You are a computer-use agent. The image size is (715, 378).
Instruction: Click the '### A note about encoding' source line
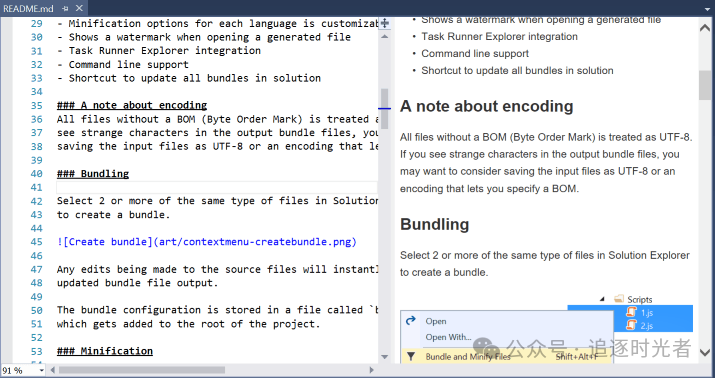click(132, 105)
